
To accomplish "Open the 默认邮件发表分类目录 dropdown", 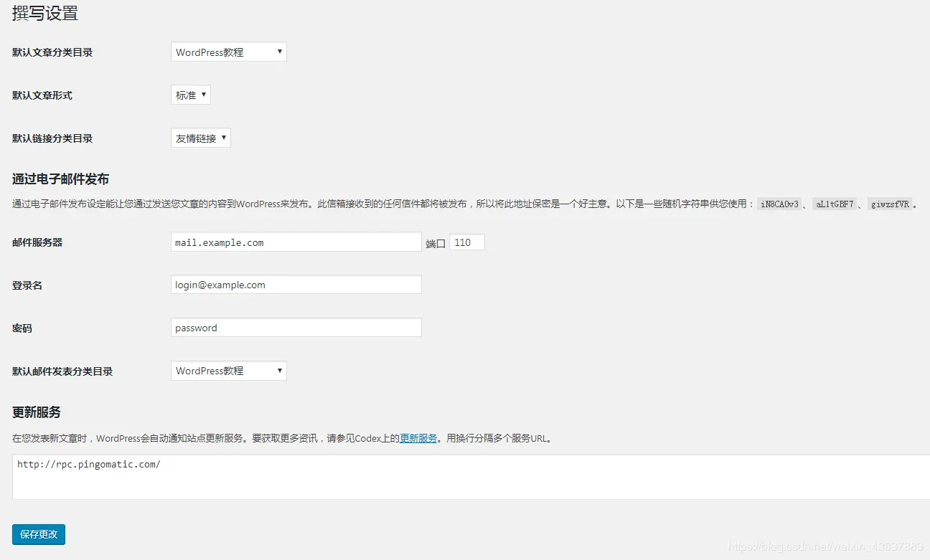I will (228, 370).
